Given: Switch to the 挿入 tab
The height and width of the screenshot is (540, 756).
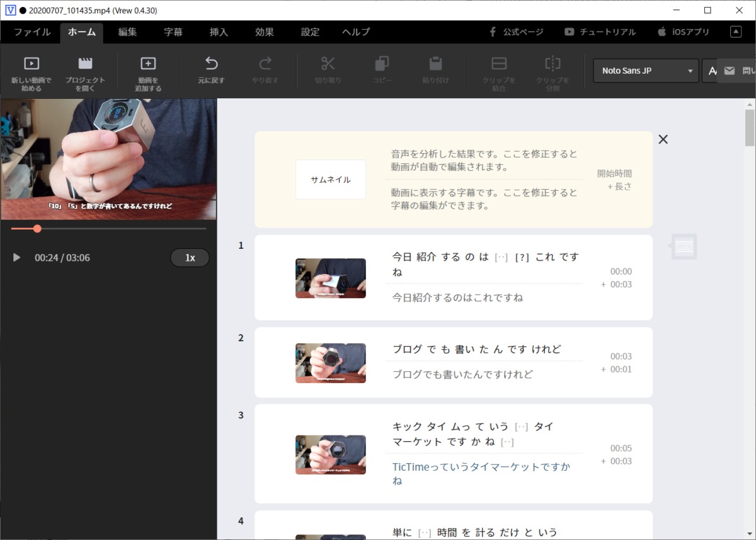Looking at the screenshot, I should click(x=219, y=32).
